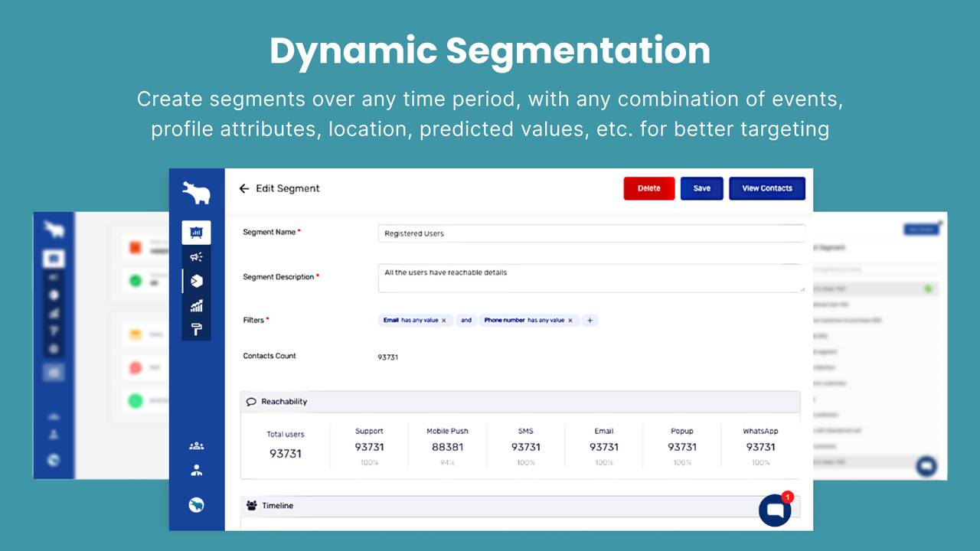Collapse the Reachability section header

[x=521, y=402]
